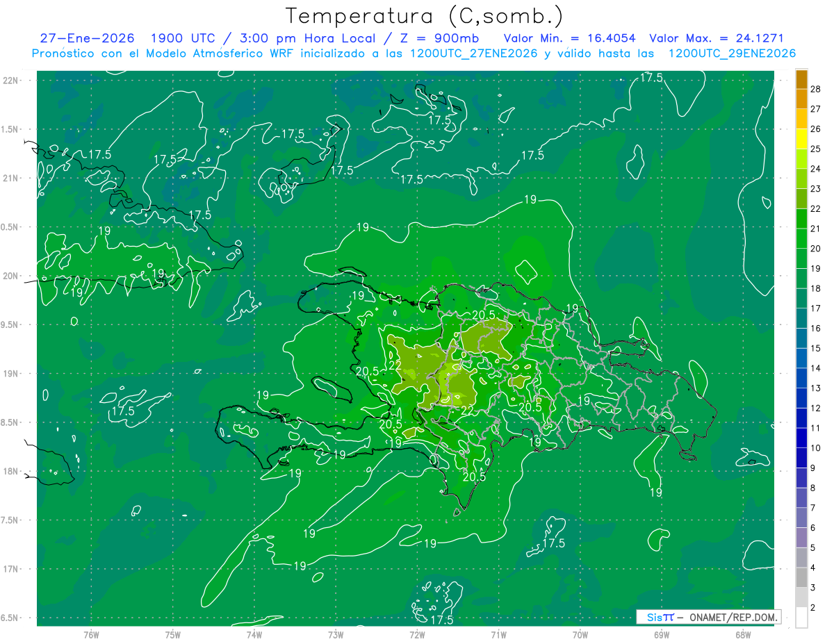Click the "74W" longitude axis label
This screenshot has height=644, width=834.
click(x=254, y=635)
